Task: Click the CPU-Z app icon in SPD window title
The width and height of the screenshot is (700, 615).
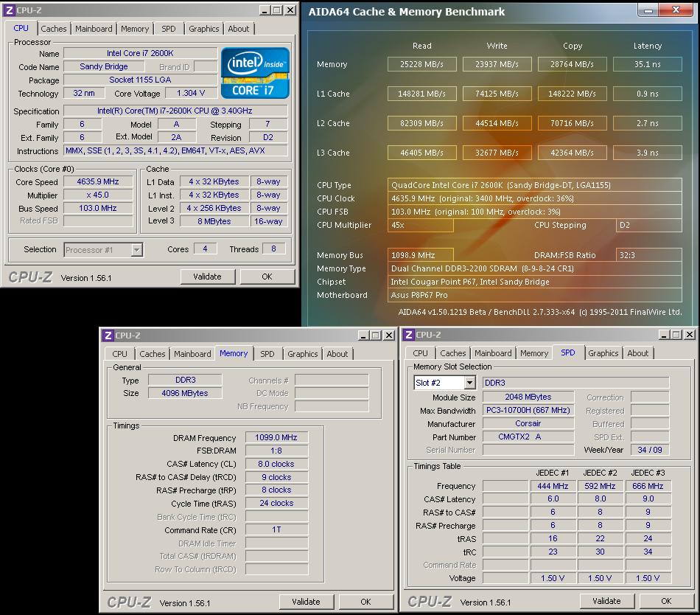Action: point(409,335)
